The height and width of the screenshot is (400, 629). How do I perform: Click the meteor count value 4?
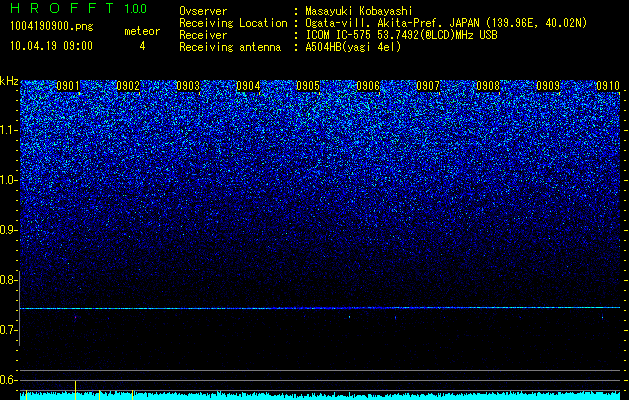[142, 46]
